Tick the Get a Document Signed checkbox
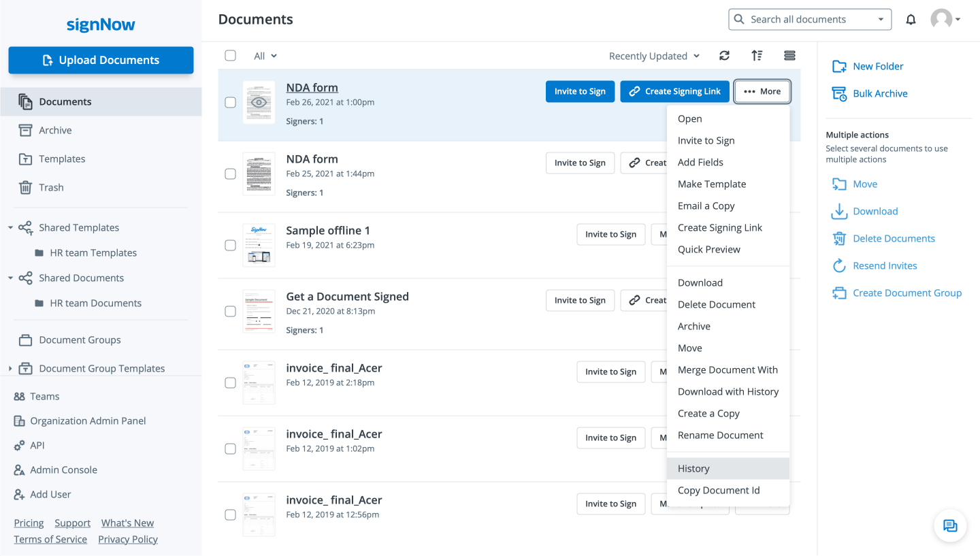 [x=231, y=311]
